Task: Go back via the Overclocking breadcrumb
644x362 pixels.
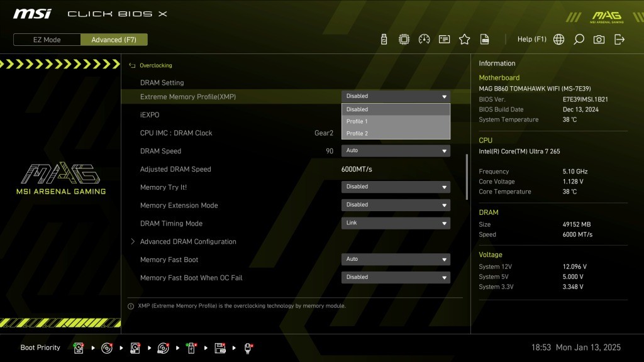Action: point(155,65)
